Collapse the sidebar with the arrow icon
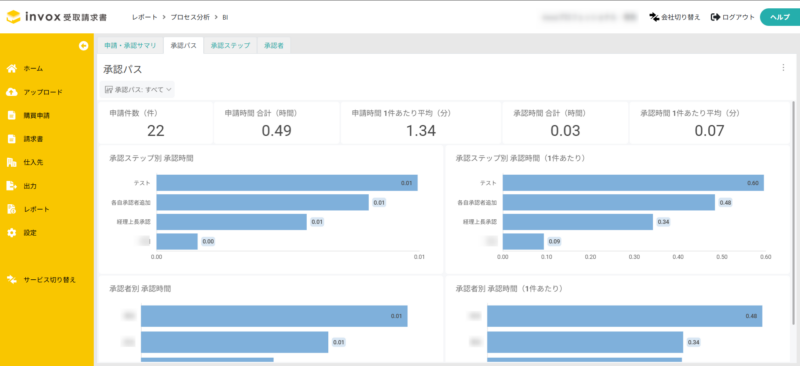 (84, 46)
